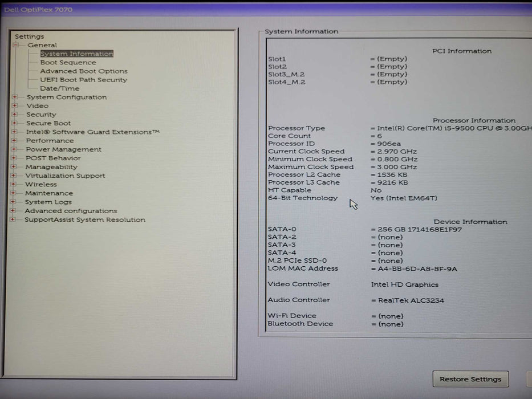Click the Video Controller value
The height and width of the screenshot is (399, 532).
tap(405, 284)
